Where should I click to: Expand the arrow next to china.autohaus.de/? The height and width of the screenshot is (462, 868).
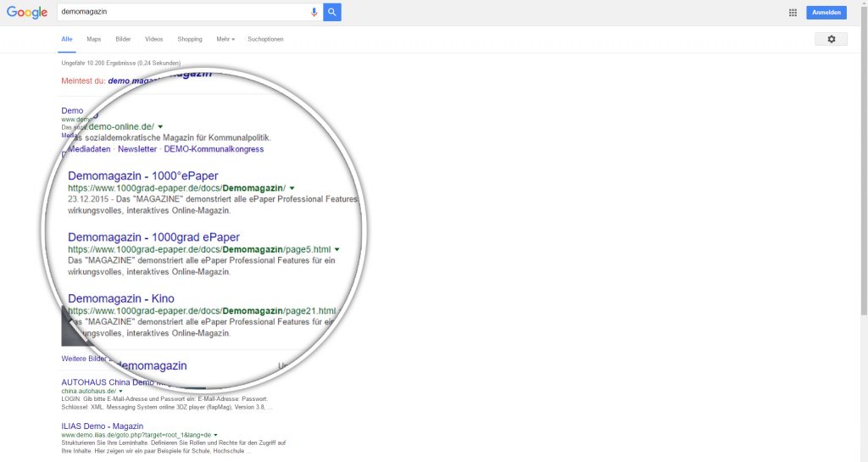point(120,391)
